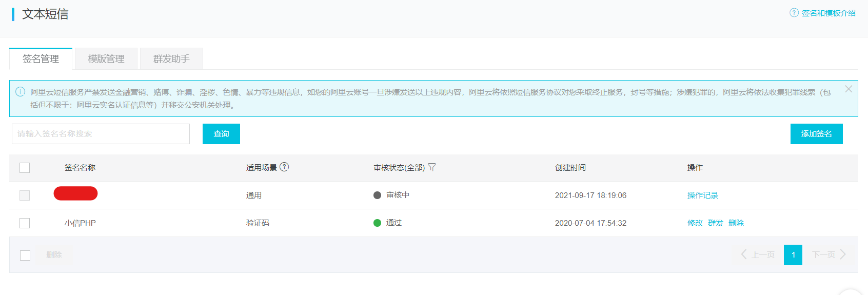Click the 签名名称 column header
This screenshot has width=868, height=295.
point(80,168)
